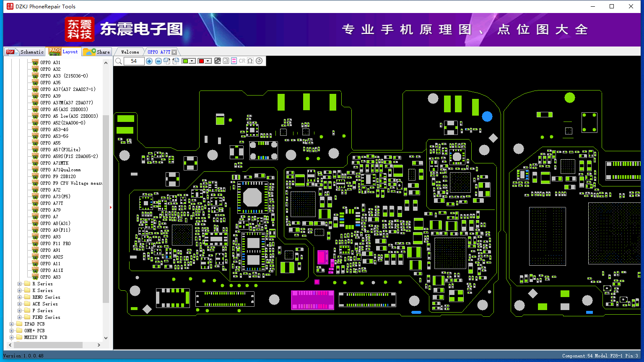Select OPPO A83 entry
644x362 pixels.
tap(50, 277)
